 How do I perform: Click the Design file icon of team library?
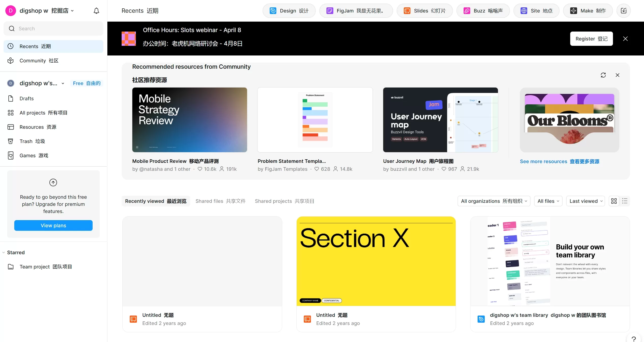[x=481, y=319]
